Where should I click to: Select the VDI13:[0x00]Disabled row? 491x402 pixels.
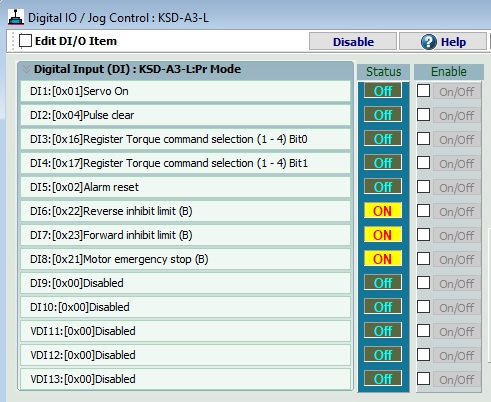(x=185, y=379)
